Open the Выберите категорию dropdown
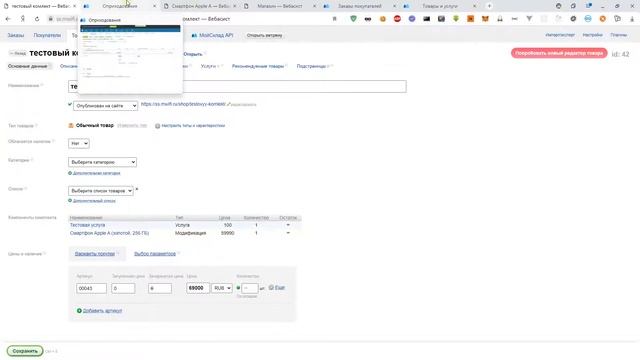Screen dimensions: 640x360 (x=102, y=162)
